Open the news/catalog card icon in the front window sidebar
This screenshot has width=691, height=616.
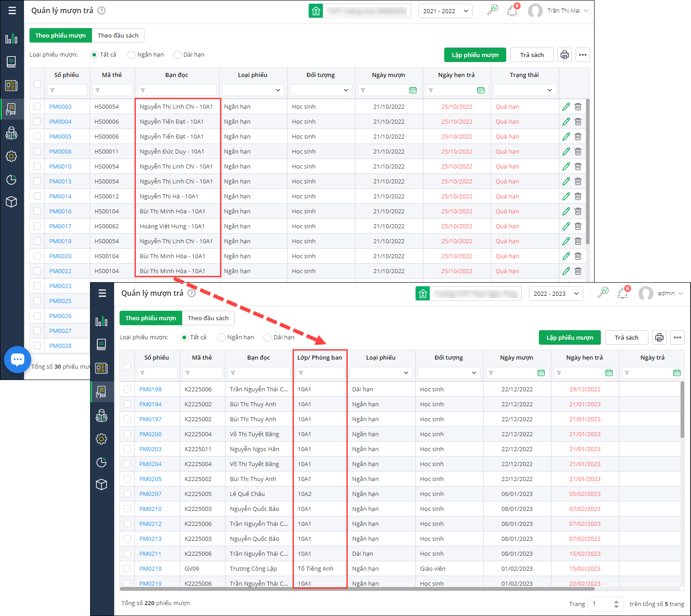pos(101,368)
